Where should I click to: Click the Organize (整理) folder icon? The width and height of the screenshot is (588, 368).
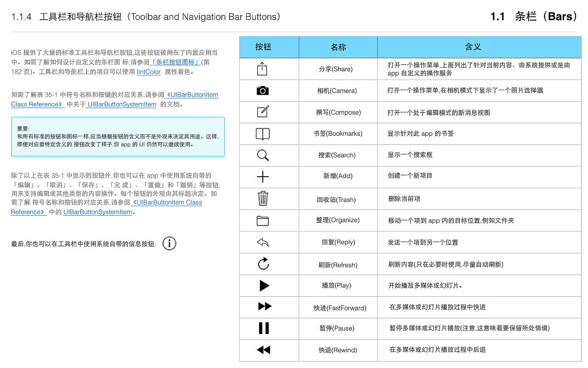point(262,220)
